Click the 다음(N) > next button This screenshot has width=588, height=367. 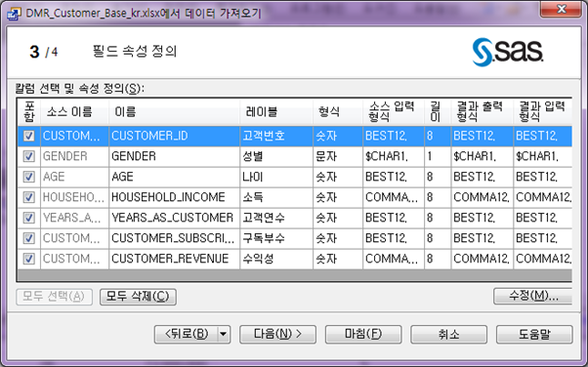point(277,334)
